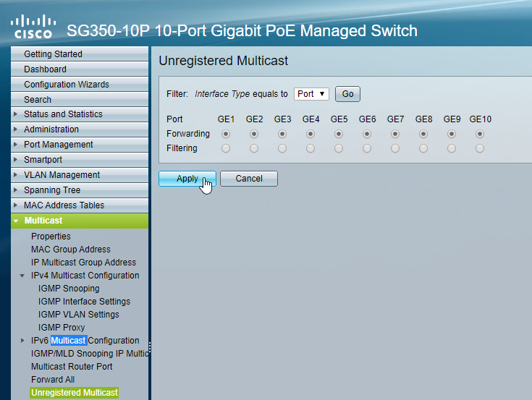Viewport: 532px width, 400px height.
Task: Set port GE1 to Filtering
Action: click(x=226, y=148)
